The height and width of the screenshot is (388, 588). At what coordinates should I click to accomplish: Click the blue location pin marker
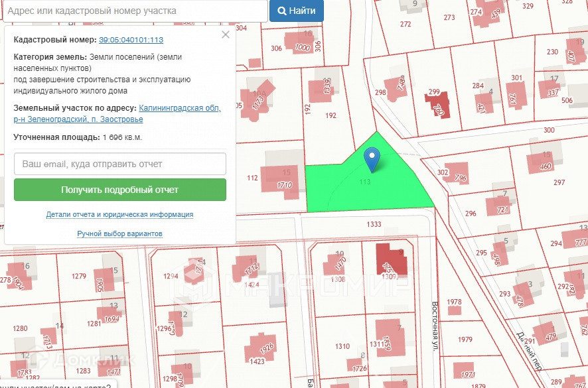pyautogui.click(x=372, y=159)
